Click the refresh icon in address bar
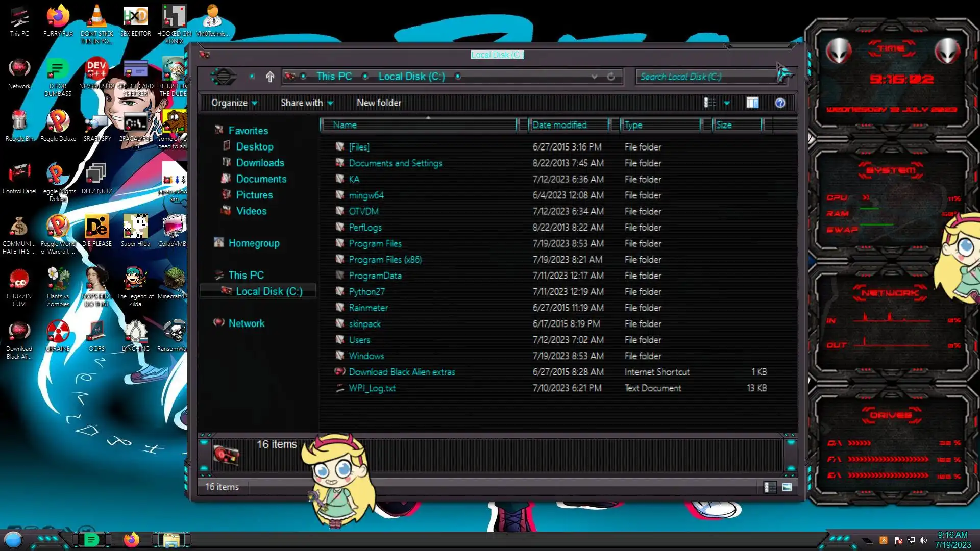This screenshot has height=551, width=980. (611, 77)
